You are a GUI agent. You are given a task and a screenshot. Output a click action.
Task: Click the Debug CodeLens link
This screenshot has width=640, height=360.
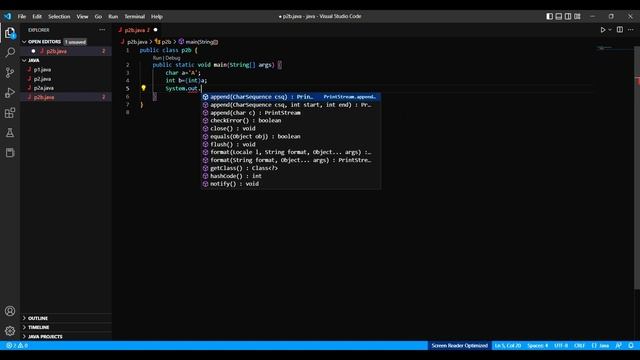coord(173,58)
